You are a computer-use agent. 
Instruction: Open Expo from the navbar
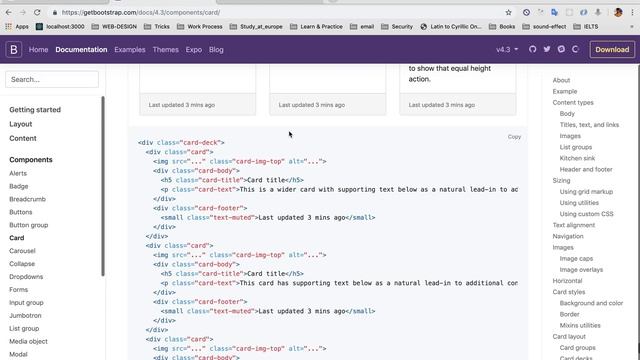pos(193,49)
